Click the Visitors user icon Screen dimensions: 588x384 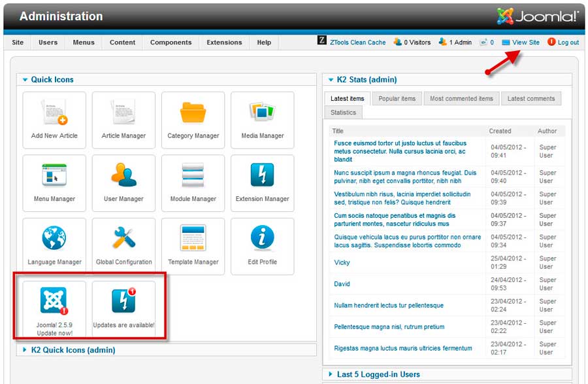pos(397,42)
